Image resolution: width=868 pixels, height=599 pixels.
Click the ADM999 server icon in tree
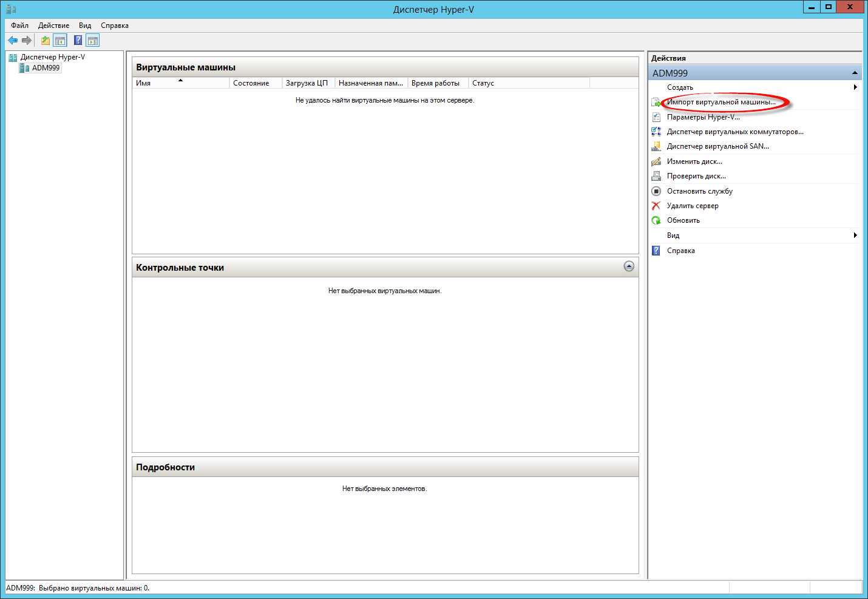[x=24, y=68]
